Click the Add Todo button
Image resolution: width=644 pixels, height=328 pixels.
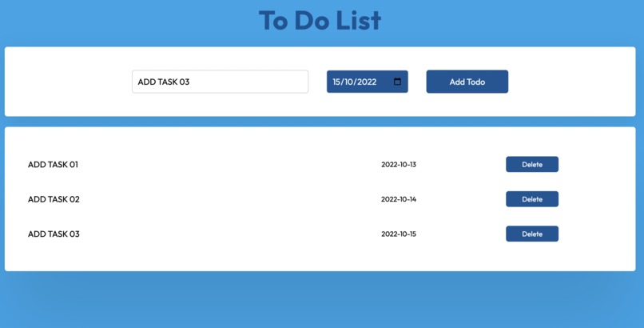point(467,82)
